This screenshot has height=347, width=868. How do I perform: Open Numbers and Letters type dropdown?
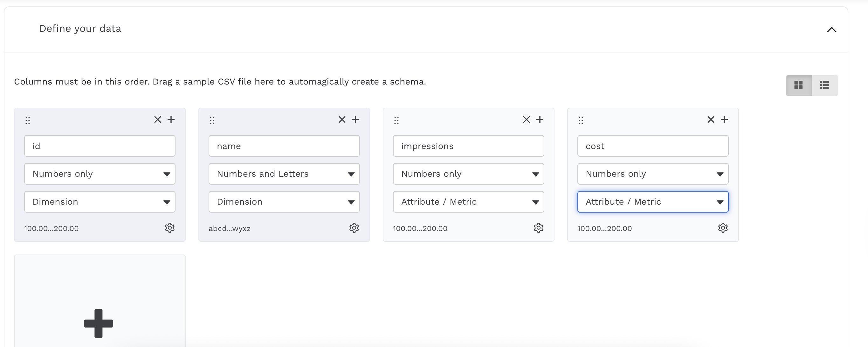(284, 174)
